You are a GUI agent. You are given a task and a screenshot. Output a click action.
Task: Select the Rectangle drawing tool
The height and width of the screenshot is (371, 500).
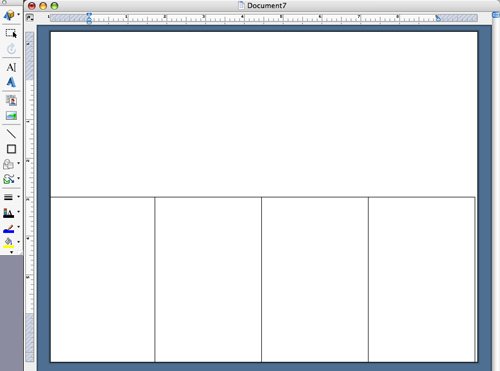(11, 149)
